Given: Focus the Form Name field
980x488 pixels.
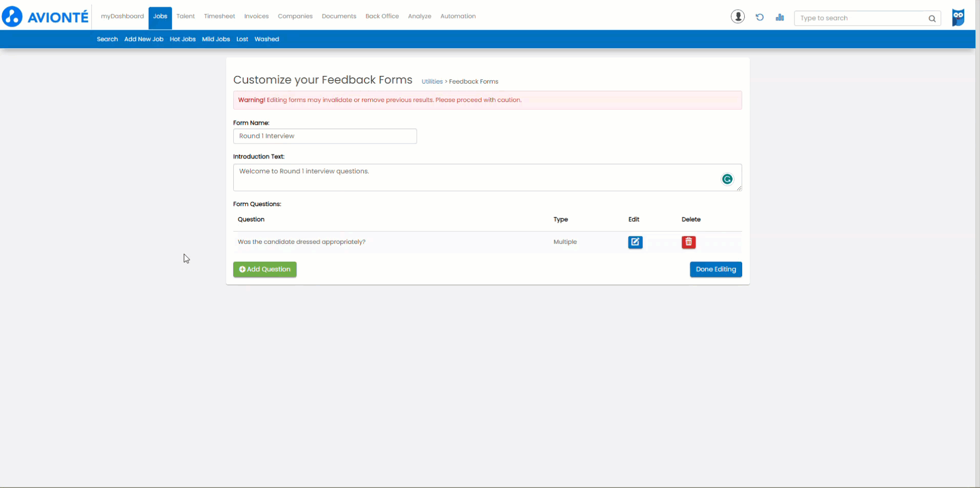Looking at the screenshot, I should (x=325, y=136).
